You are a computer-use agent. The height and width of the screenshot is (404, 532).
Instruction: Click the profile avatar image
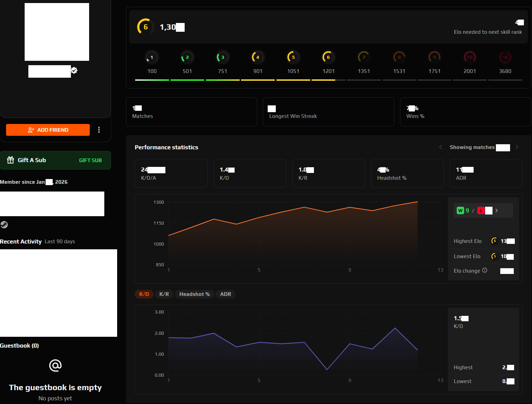57,32
